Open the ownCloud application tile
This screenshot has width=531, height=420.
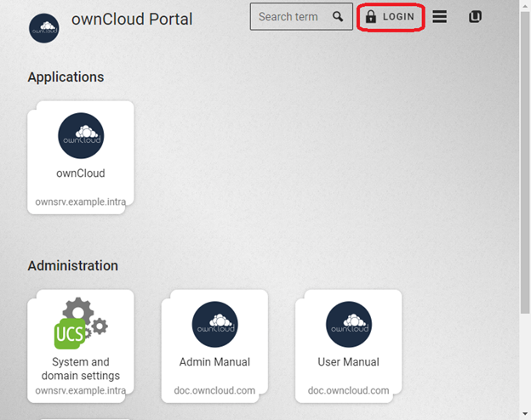81,157
